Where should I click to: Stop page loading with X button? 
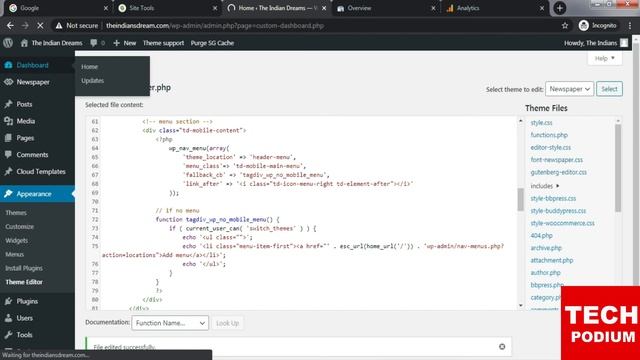pos(40,26)
